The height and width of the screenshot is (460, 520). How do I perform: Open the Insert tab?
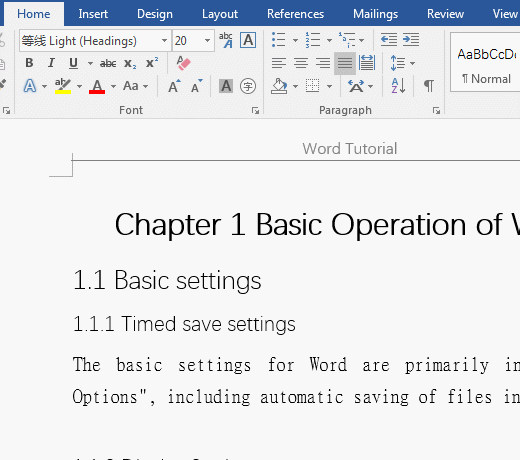tap(93, 14)
